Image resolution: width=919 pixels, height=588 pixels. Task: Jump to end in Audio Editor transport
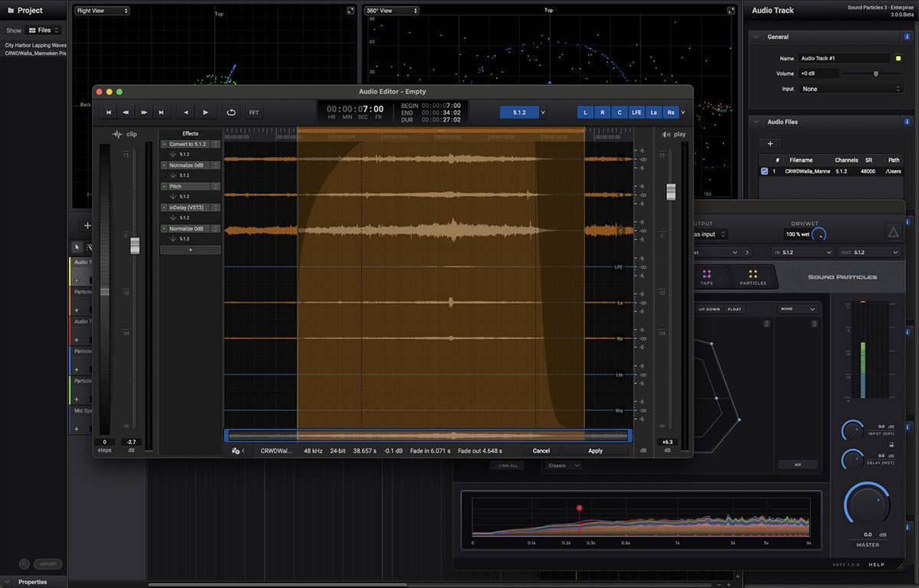click(x=161, y=113)
